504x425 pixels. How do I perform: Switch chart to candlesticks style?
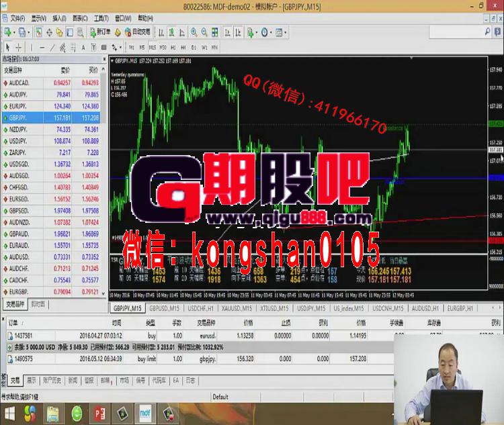pyautogui.click(x=171, y=32)
